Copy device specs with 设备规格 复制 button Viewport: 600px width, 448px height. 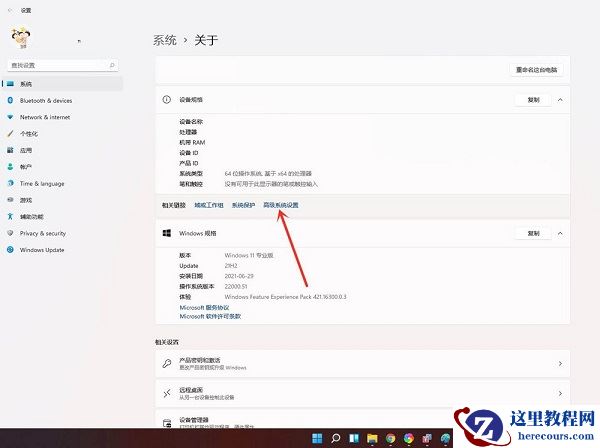click(533, 100)
